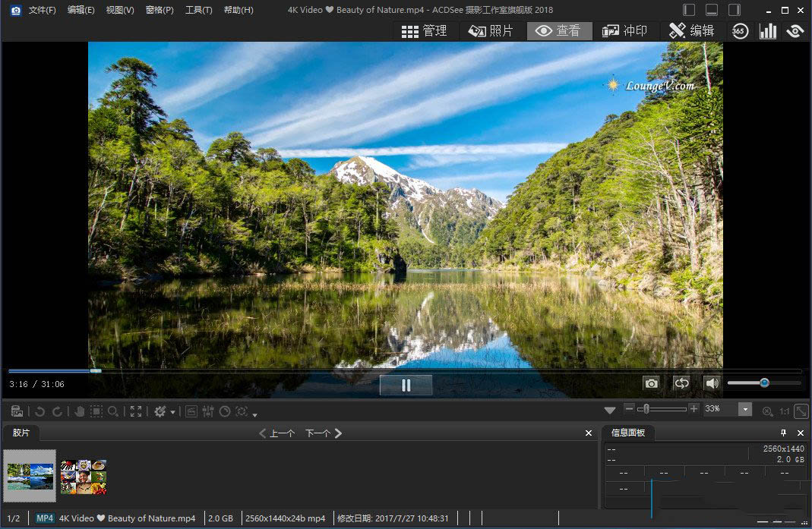Click the rotate left icon
812x529 pixels.
tap(39, 411)
